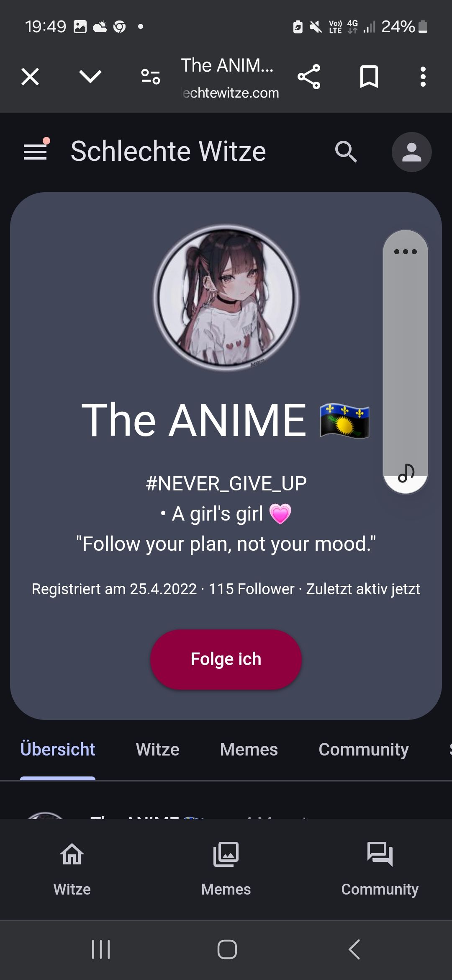Image resolution: width=452 pixels, height=980 pixels.
Task: Open profile options three-dot pill menu
Action: 406,252
